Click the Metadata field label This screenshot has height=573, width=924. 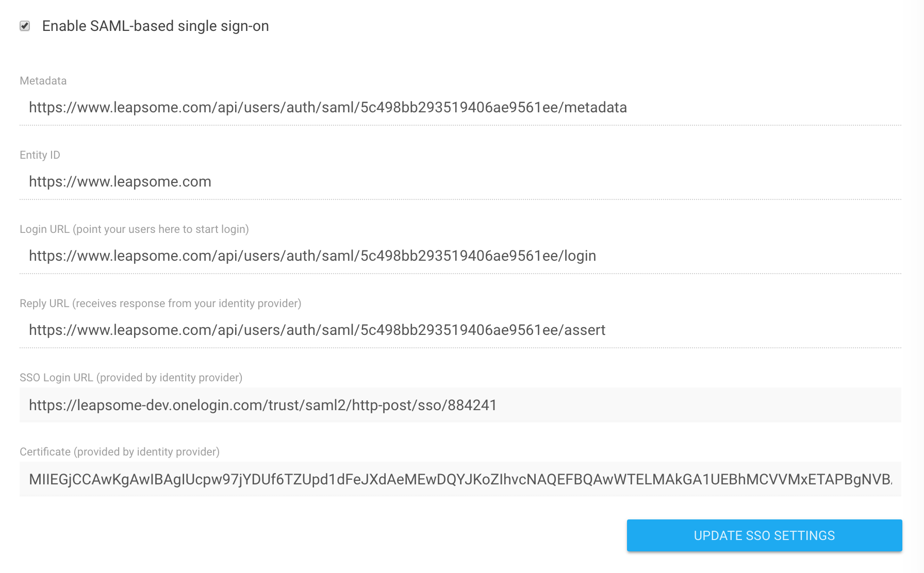(x=43, y=81)
